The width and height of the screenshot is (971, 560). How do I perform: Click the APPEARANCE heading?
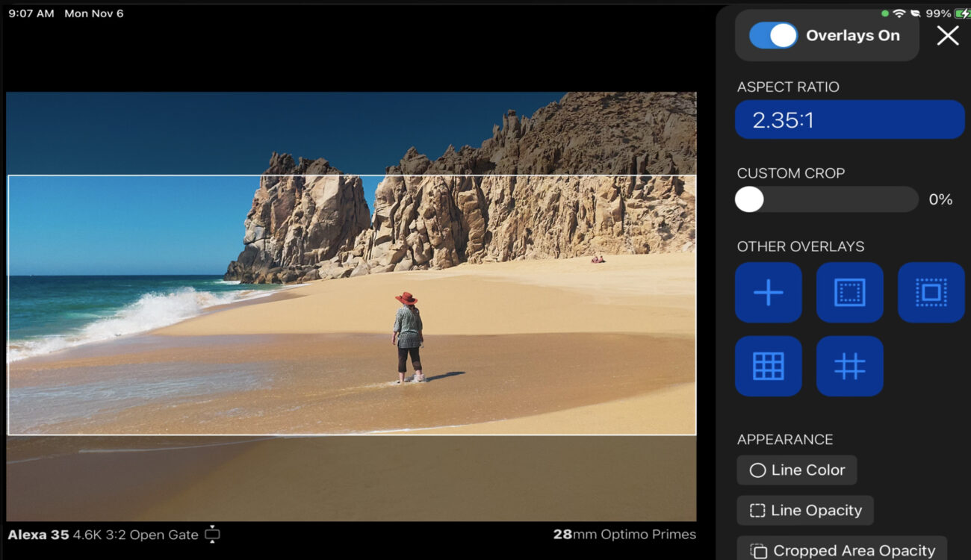point(785,439)
